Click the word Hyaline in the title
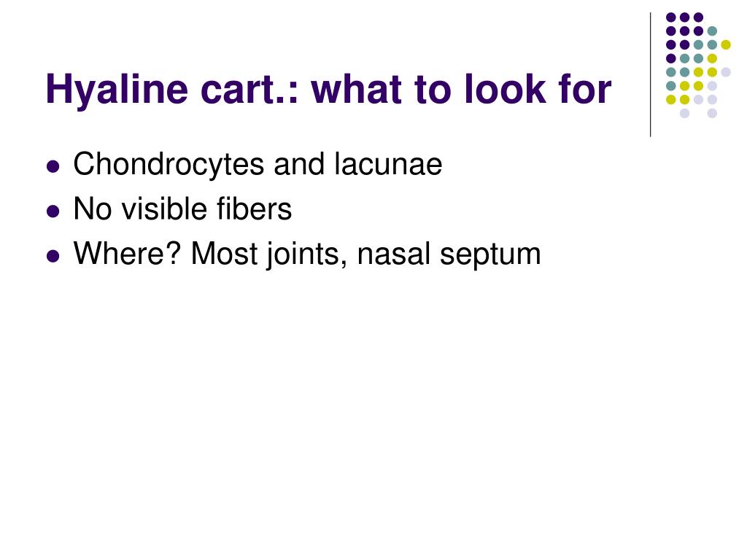The width and height of the screenshot is (747, 560). pyautogui.click(x=117, y=90)
